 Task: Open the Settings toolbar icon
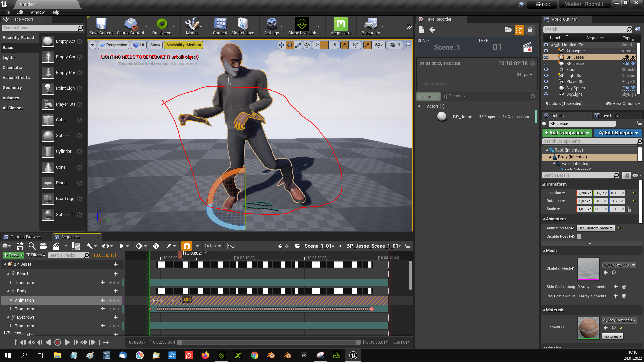[x=271, y=26]
